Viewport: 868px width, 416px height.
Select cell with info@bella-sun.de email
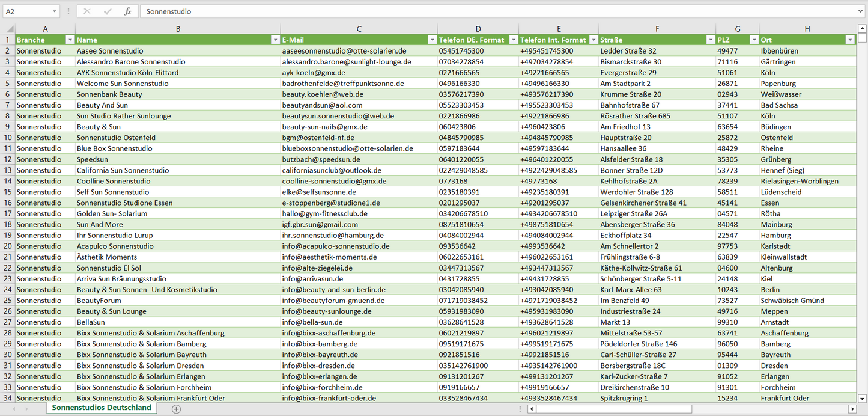click(x=359, y=322)
